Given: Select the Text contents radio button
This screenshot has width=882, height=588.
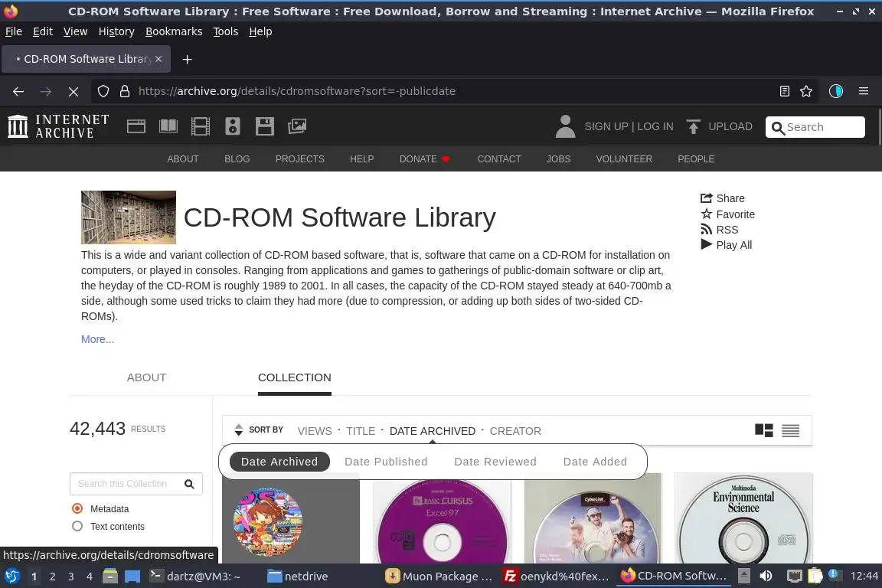Looking at the screenshot, I should (x=77, y=526).
